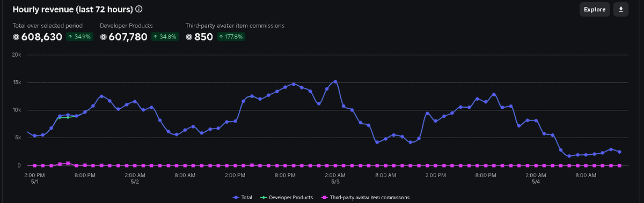The height and width of the screenshot is (203, 644).
Task: Click the 2:00 AM 5/4 axis label
Action: pyautogui.click(x=536, y=178)
